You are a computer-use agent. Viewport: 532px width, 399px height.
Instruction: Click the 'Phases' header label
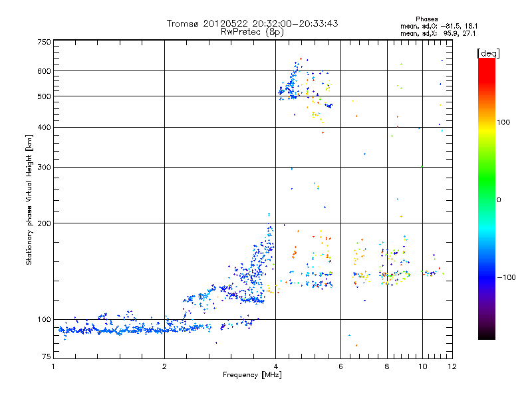[x=426, y=19]
